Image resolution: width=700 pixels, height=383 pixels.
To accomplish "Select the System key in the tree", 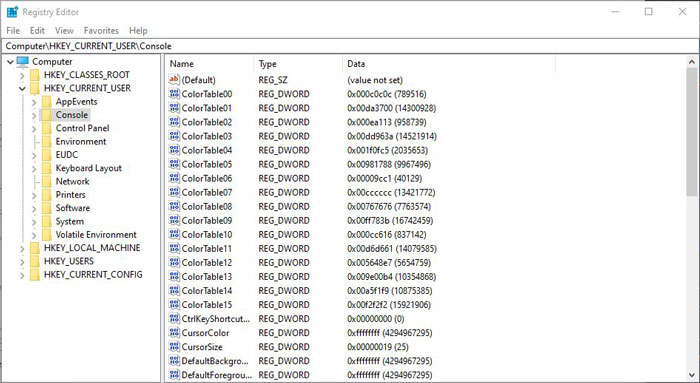I will point(70,221).
